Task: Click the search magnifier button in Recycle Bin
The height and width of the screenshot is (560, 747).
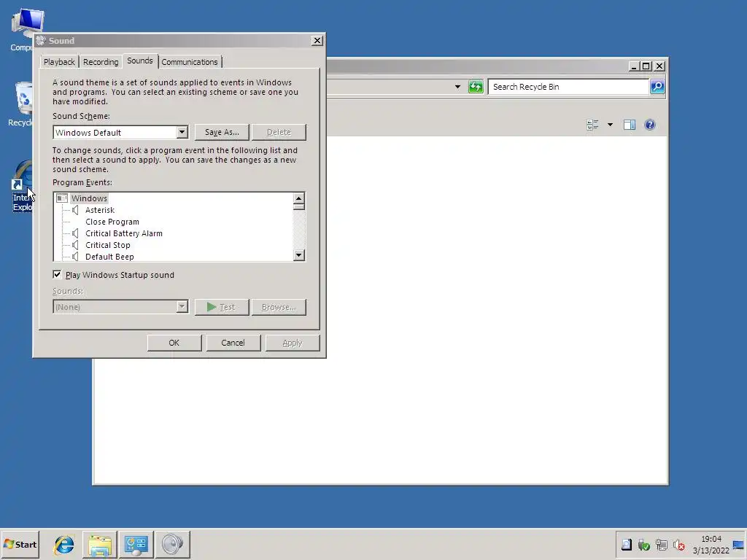Action: 657,87
